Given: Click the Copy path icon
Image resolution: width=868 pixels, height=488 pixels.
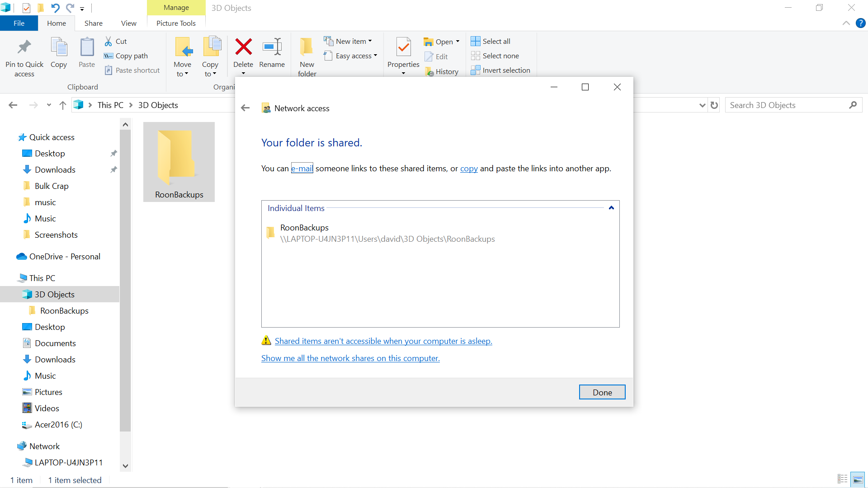Looking at the screenshot, I should [x=108, y=56].
